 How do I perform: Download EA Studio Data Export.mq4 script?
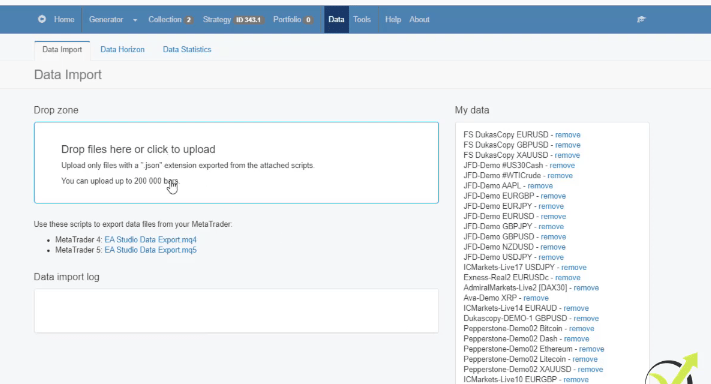pos(151,240)
